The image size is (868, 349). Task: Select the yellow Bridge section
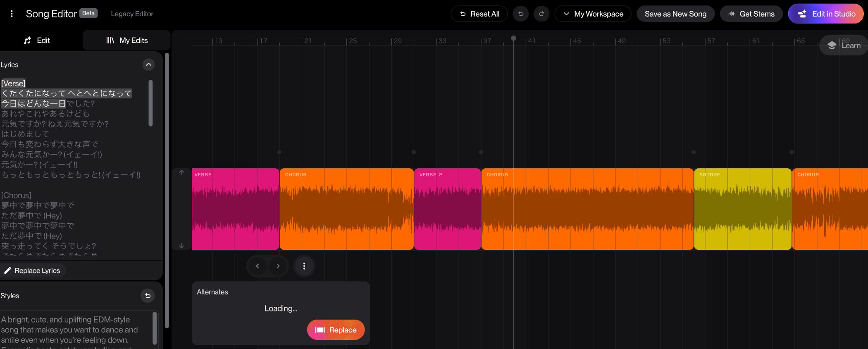742,209
